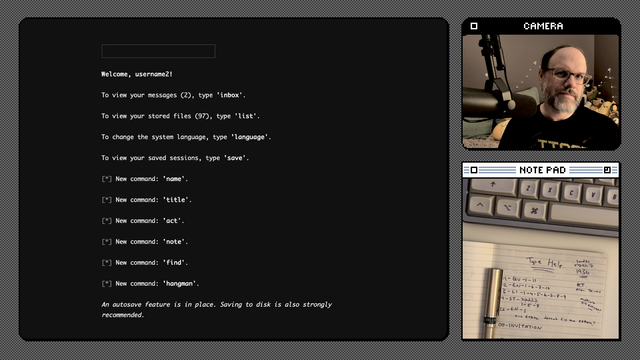Image resolution: width=640 pixels, height=360 pixels.
Task: Click the New command: 'note' line
Action: (145, 242)
